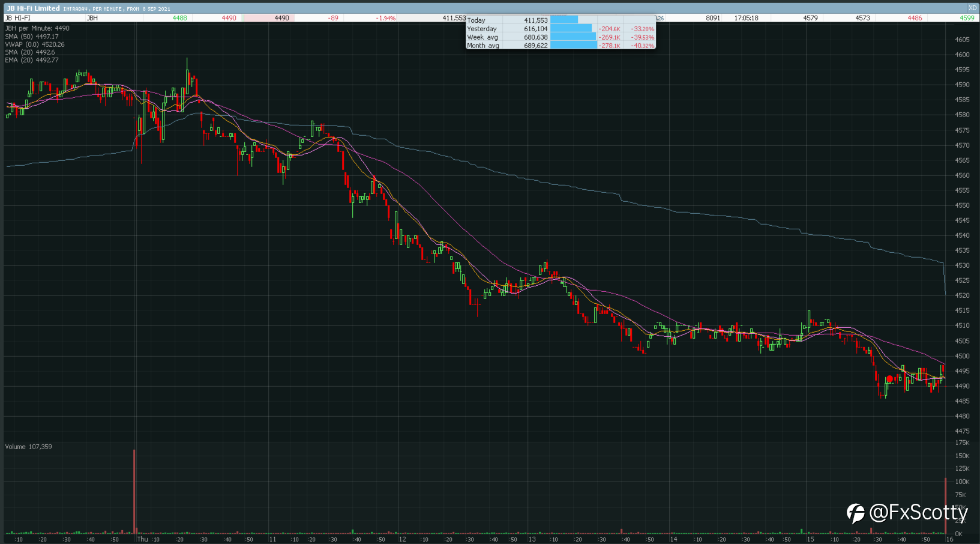
Task: Click the green 4488 bid price
Action: pos(179,18)
